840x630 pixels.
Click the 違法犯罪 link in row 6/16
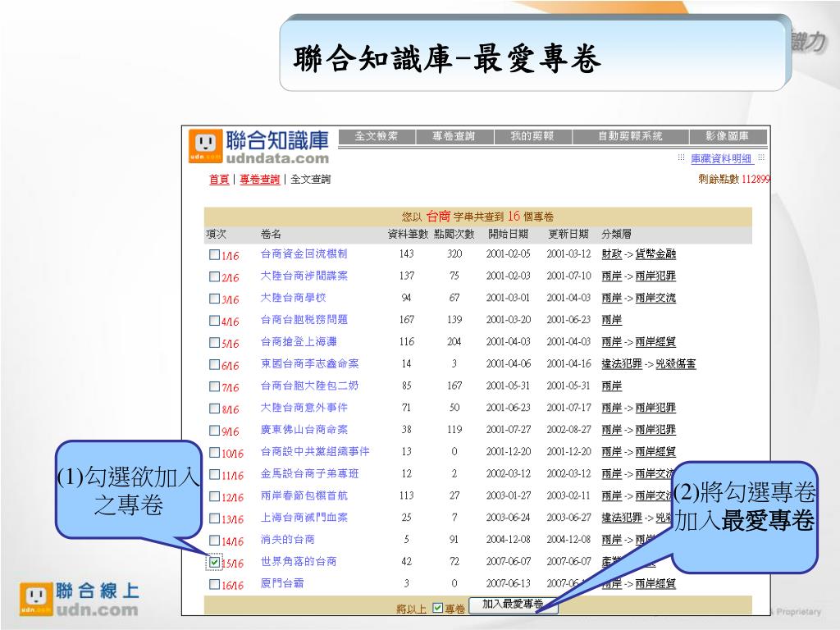pos(622,363)
